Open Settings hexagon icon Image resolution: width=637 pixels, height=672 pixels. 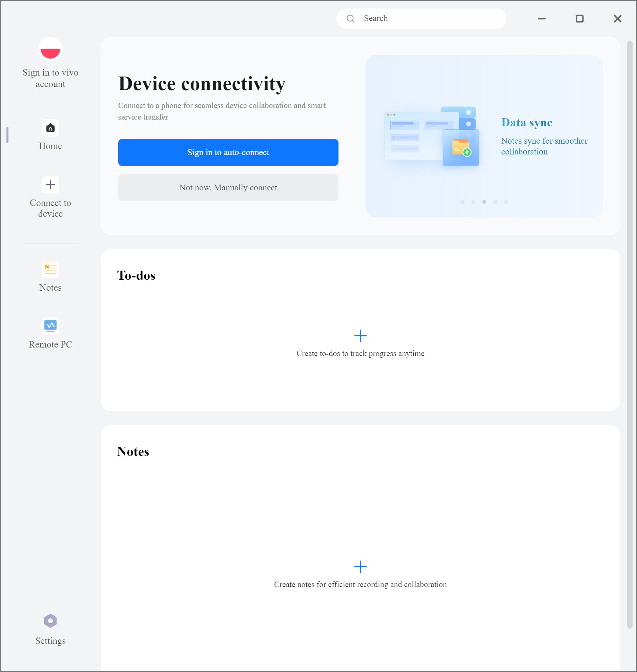(x=50, y=621)
